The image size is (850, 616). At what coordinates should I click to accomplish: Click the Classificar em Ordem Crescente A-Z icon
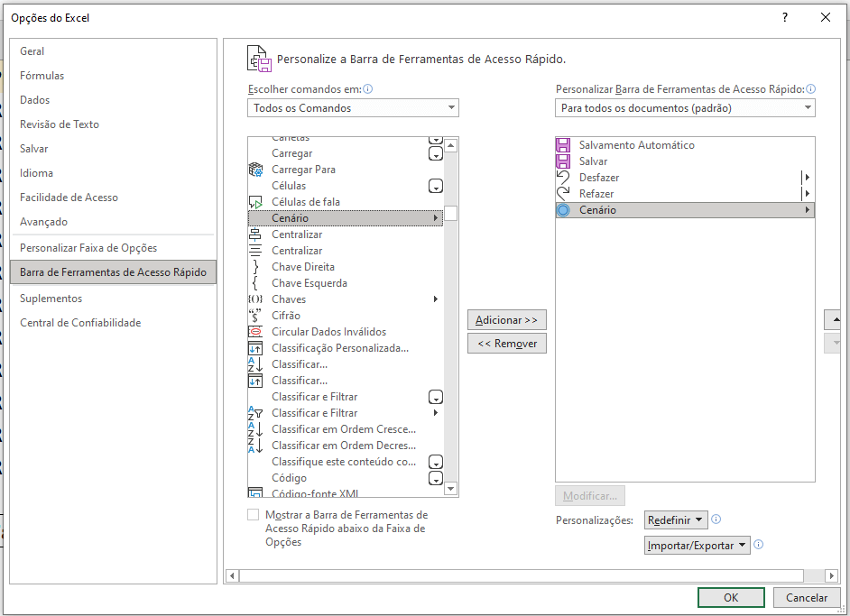(255, 429)
